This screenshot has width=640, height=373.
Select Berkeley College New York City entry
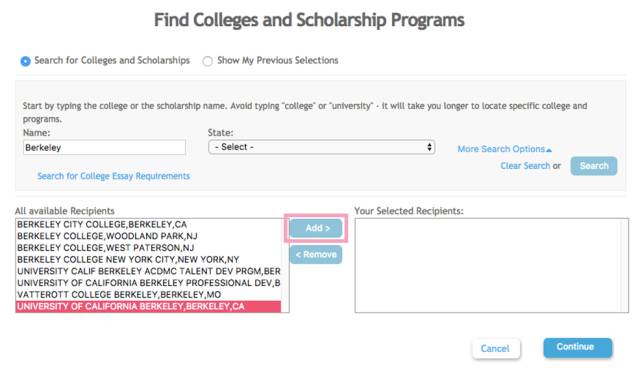click(149, 260)
